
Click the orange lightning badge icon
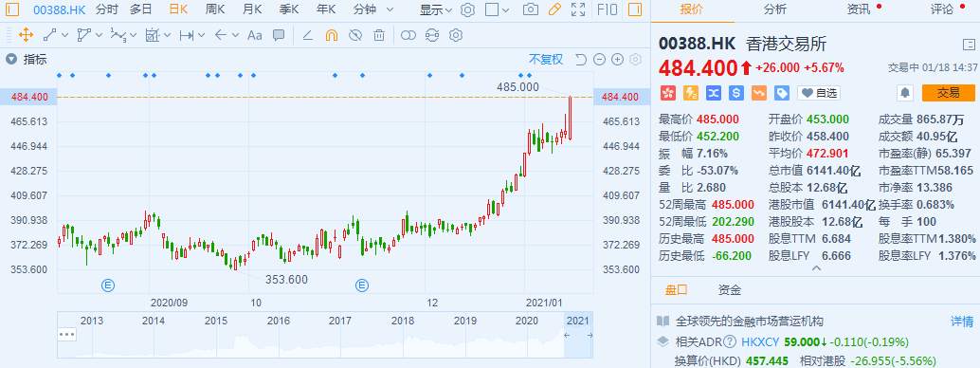click(x=691, y=93)
